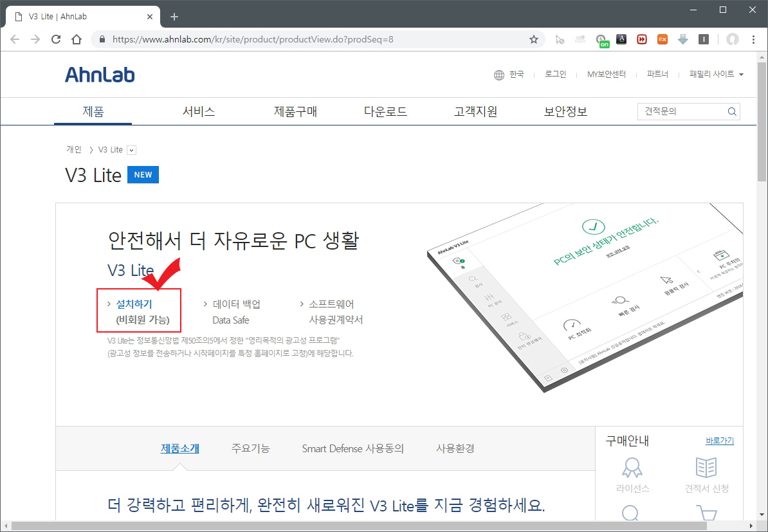Click the browser address bar URL
Viewport: 768px width, 532px height.
253,39
